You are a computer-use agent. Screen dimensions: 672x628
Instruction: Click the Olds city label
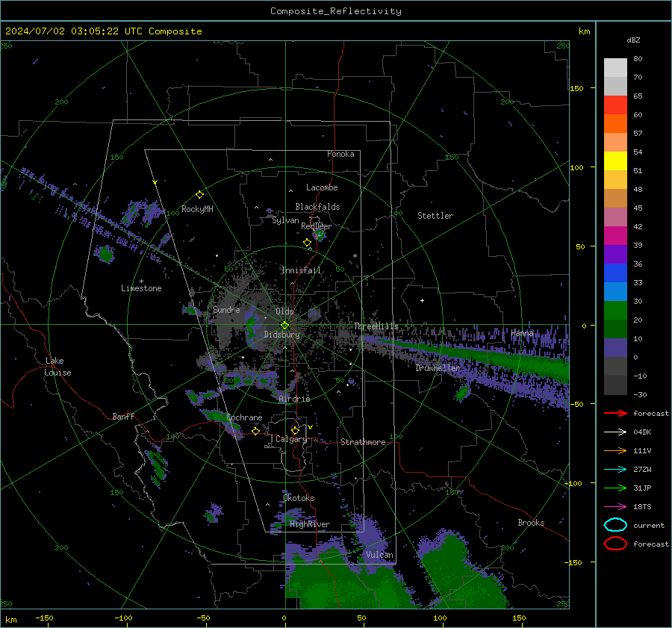click(x=284, y=311)
